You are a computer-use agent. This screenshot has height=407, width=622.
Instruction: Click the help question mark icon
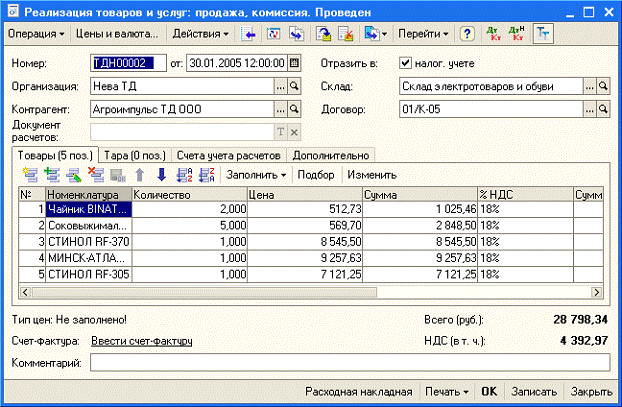pos(467,34)
